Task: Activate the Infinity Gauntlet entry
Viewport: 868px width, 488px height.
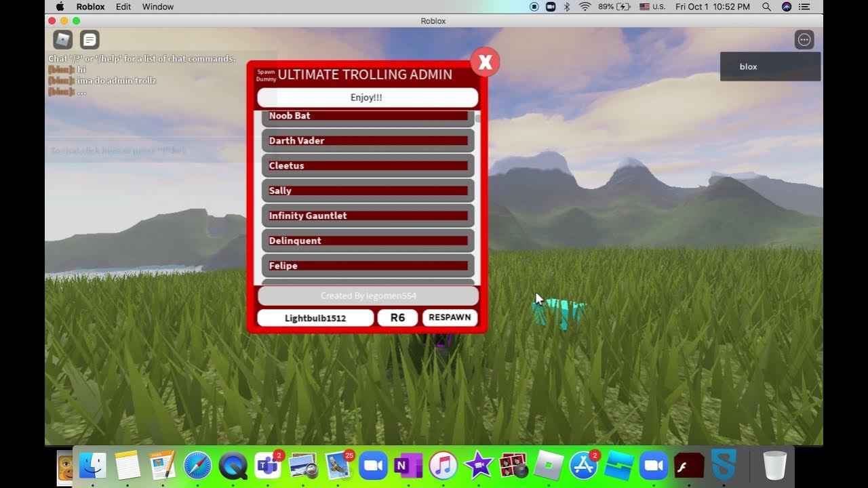Action: [368, 216]
